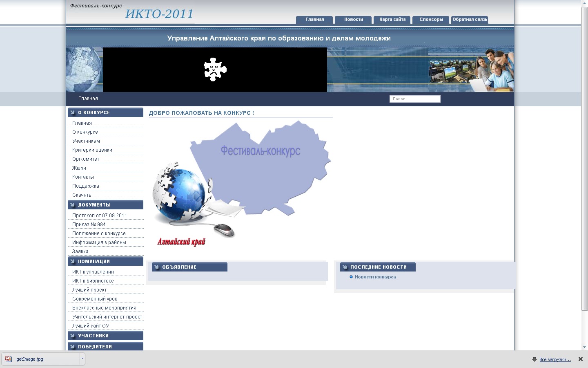Click the arrow icon of ОБЪЯВЛЕНИЕ header

(x=157, y=267)
